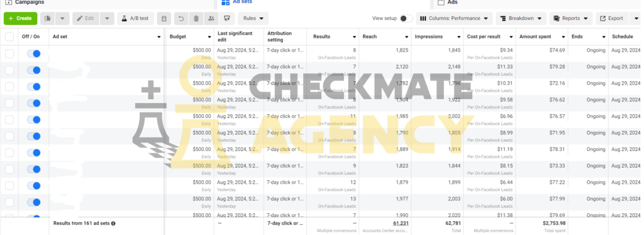644x235 pixels.
Task: Click the Edit pencil button
Action: point(86,18)
